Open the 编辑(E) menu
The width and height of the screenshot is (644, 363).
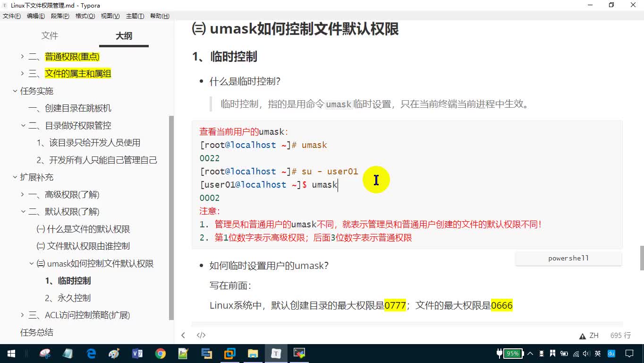(x=36, y=16)
